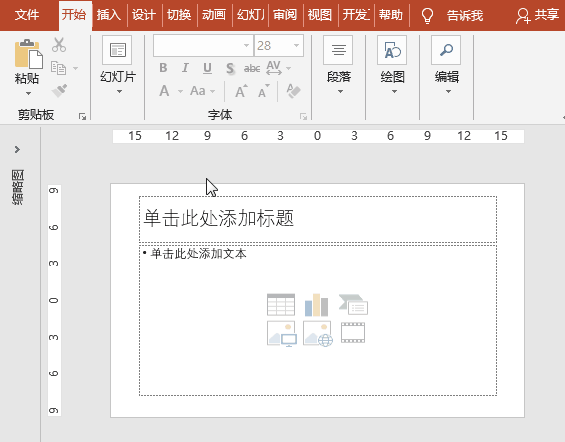
Task: Open the Character Spacing dropdown arrow
Action: 288,68
